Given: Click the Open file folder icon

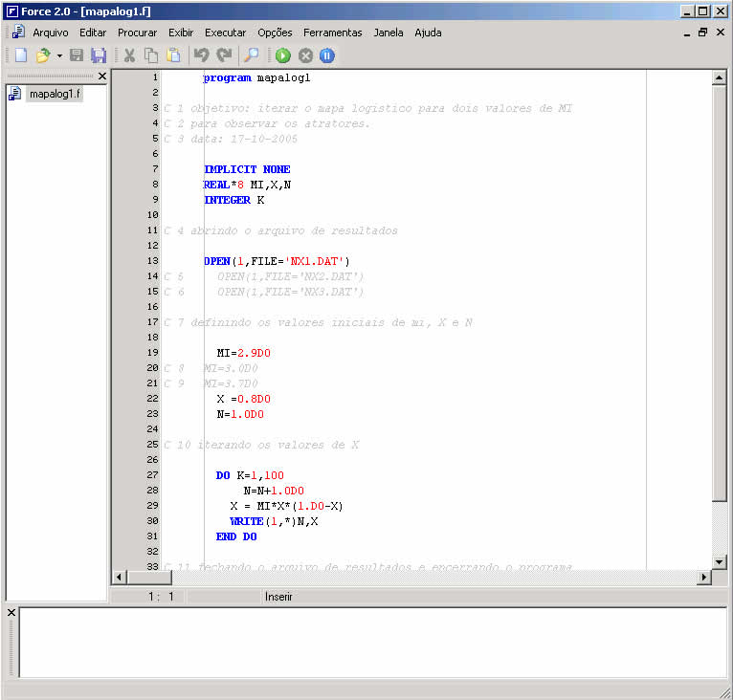Looking at the screenshot, I should 43,55.
